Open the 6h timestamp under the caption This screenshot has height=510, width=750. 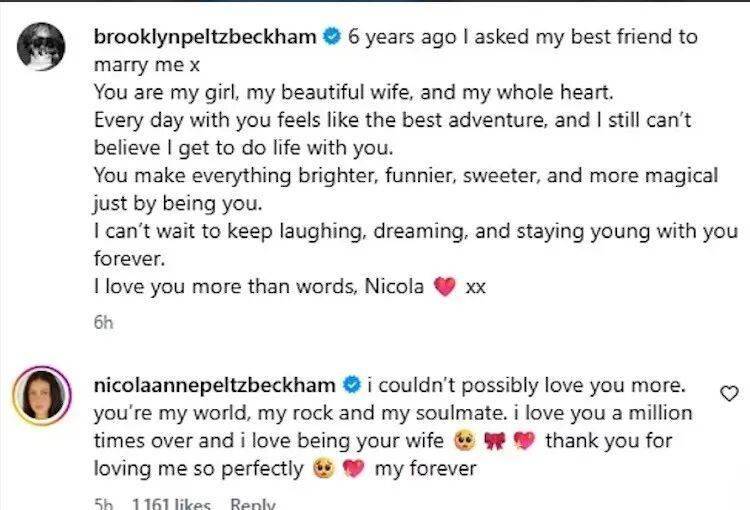(x=103, y=323)
